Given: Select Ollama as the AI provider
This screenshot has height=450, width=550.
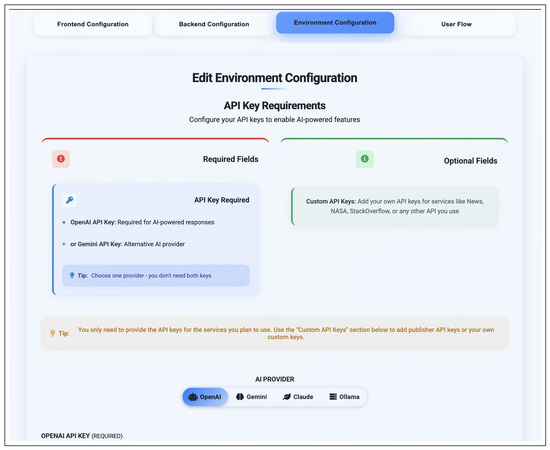Looking at the screenshot, I should 344,397.
